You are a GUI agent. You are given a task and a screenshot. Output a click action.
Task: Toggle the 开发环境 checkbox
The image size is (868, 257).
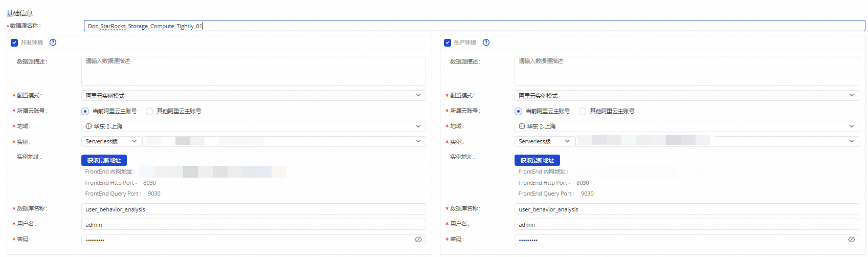[x=14, y=43]
